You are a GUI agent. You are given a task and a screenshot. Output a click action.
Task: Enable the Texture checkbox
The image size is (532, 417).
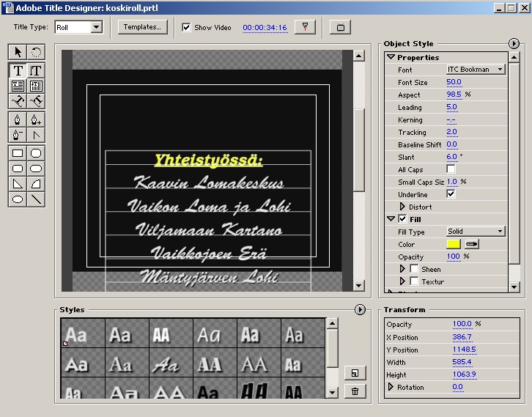(x=414, y=281)
